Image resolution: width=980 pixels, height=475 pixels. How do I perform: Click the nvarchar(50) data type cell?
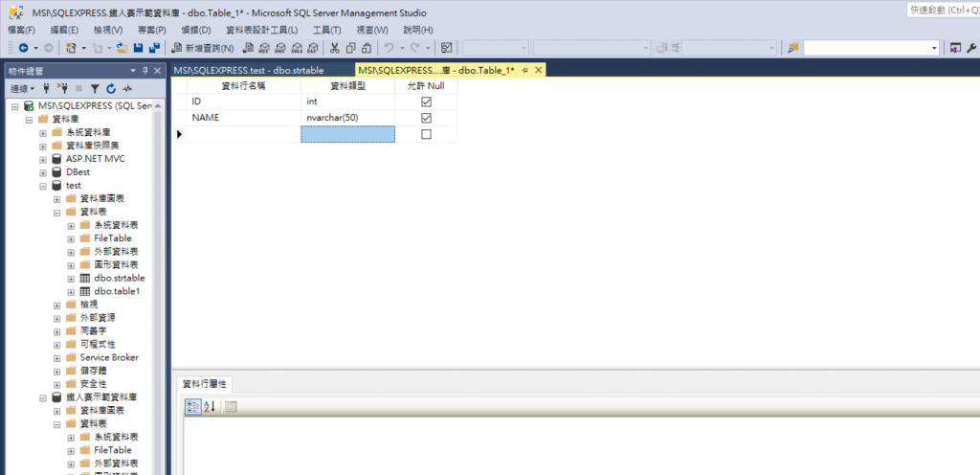coord(347,118)
